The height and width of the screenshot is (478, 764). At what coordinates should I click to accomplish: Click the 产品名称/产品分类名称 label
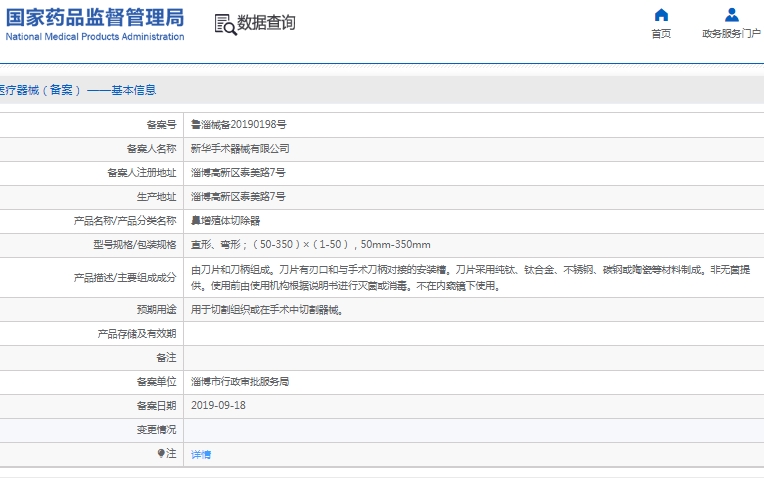tap(125, 221)
